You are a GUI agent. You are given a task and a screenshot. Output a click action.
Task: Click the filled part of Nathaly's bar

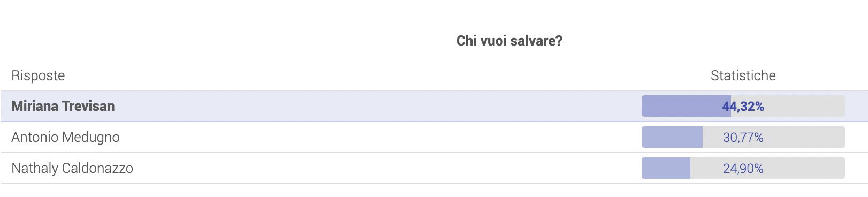click(x=666, y=168)
